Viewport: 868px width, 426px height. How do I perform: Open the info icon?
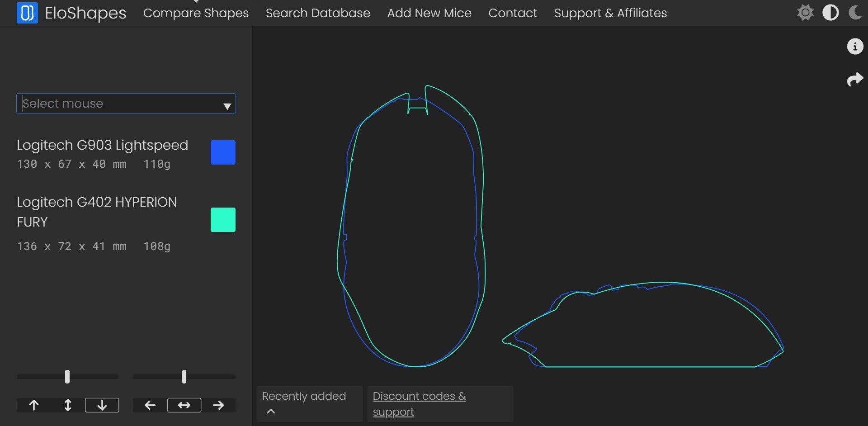pyautogui.click(x=855, y=46)
